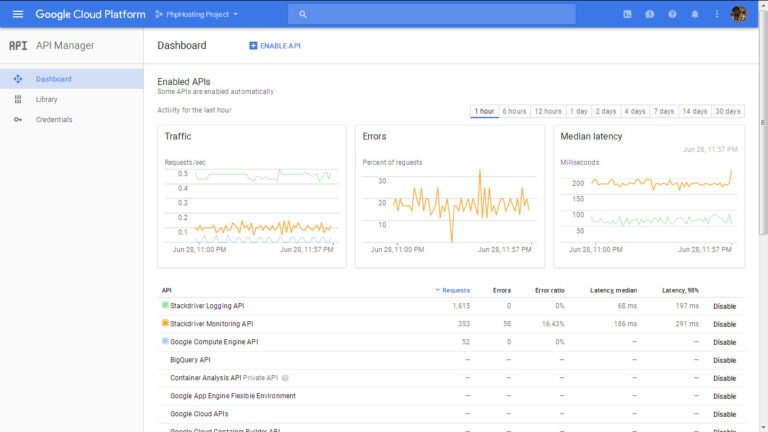Click the Library grid icon
The image size is (768, 432).
(x=18, y=99)
